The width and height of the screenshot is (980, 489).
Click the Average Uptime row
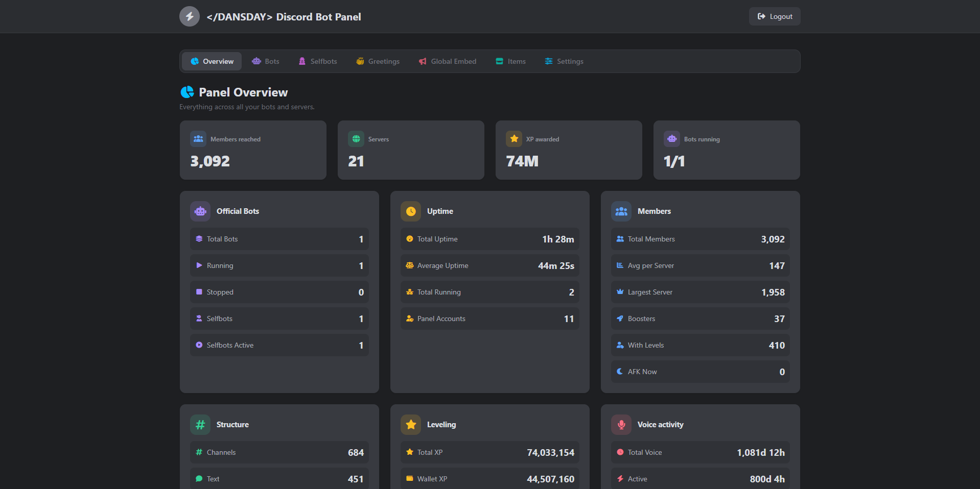[x=490, y=265]
